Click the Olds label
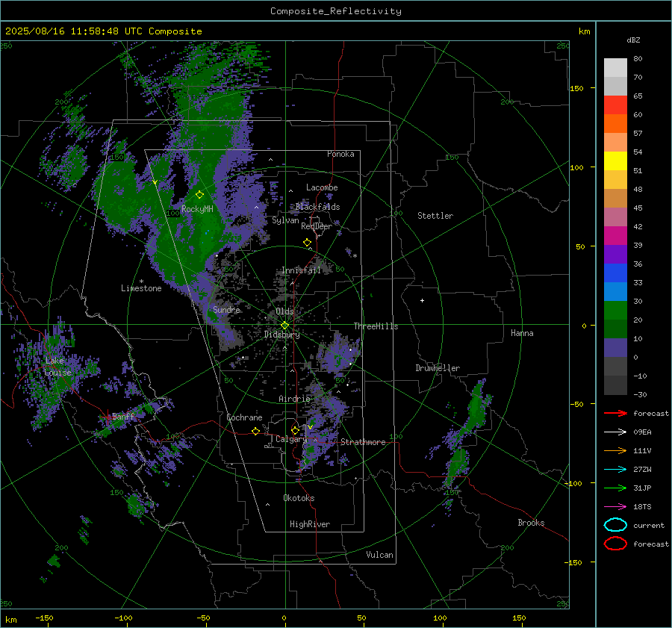 (x=284, y=311)
